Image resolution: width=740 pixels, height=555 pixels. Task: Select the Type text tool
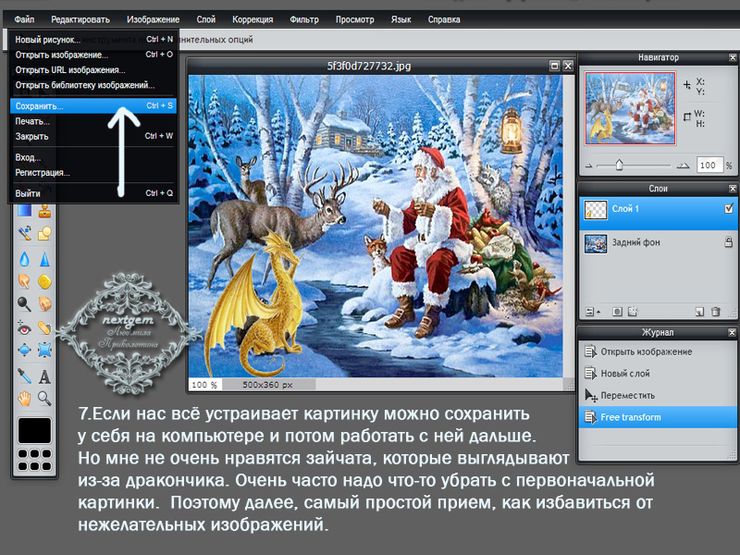click(45, 376)
